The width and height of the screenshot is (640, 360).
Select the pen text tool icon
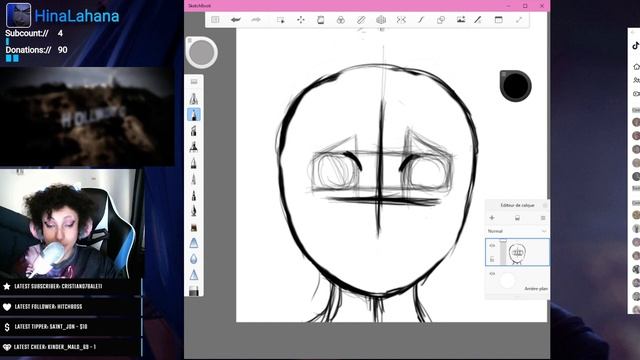478,20
